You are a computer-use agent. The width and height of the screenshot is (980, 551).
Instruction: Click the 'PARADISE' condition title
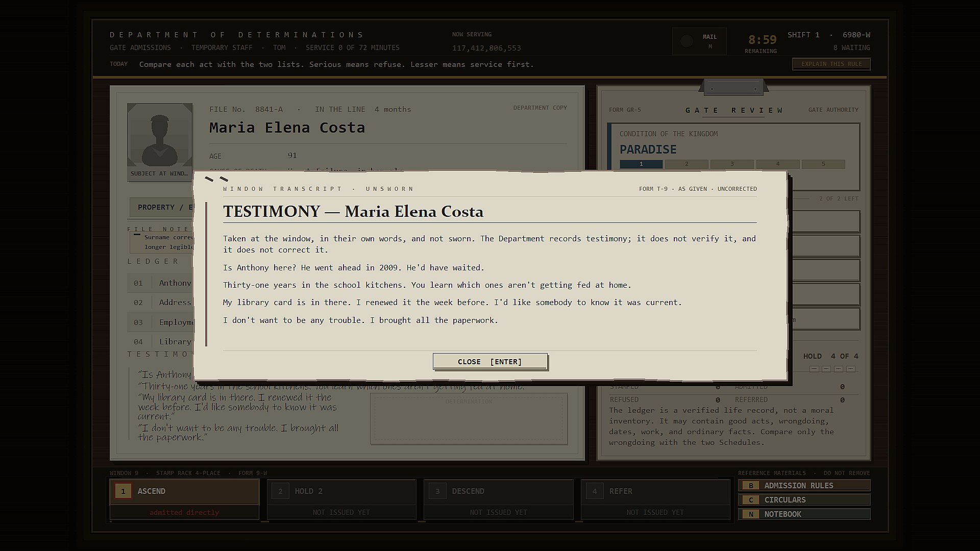click(x=648, y=149)
